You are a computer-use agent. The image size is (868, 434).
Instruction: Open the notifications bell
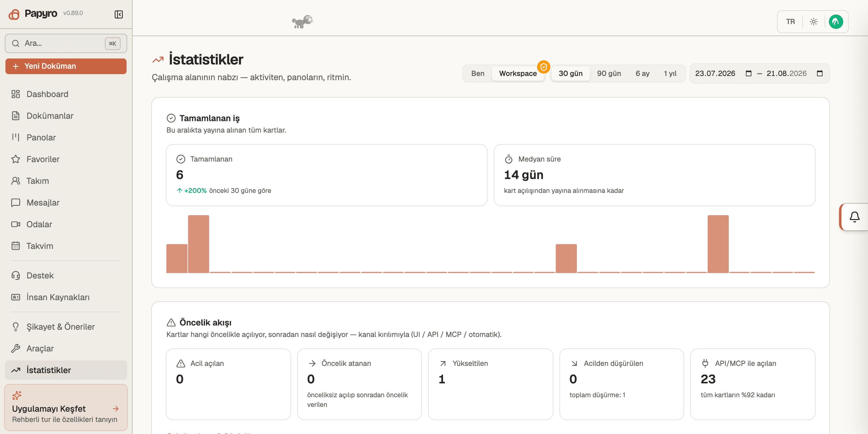tap(854, 217)
